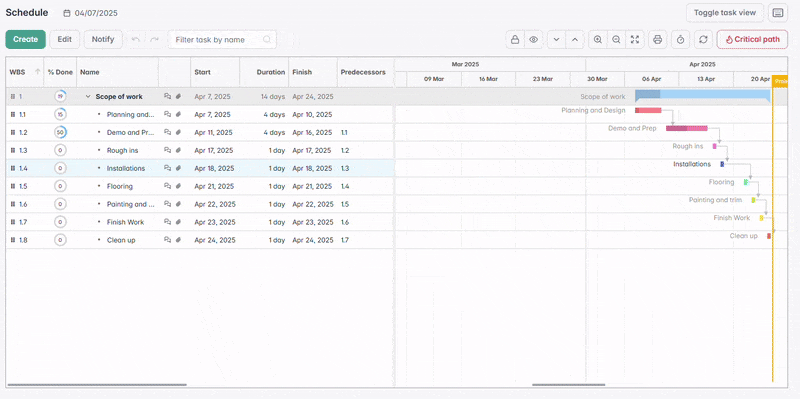Collapse all tasks with up chevron
This screenshot has height=399, width=800.
[x=575, y=39]
